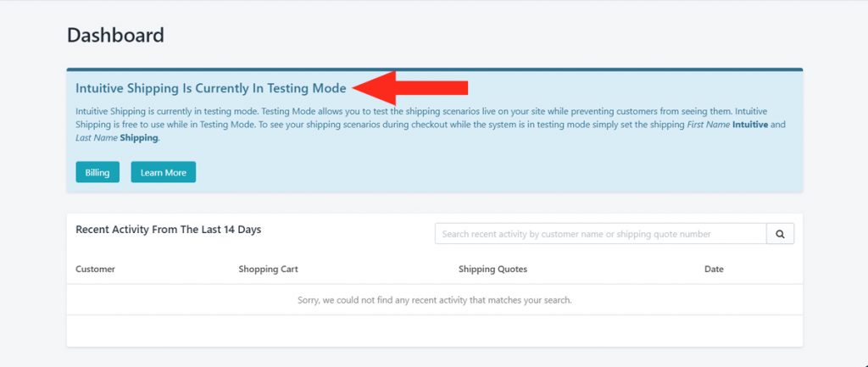Click the Testing Mode alert heading
The width and height of the screenshot is (868, 367).
pyautogui.click(x=211, y=88)
